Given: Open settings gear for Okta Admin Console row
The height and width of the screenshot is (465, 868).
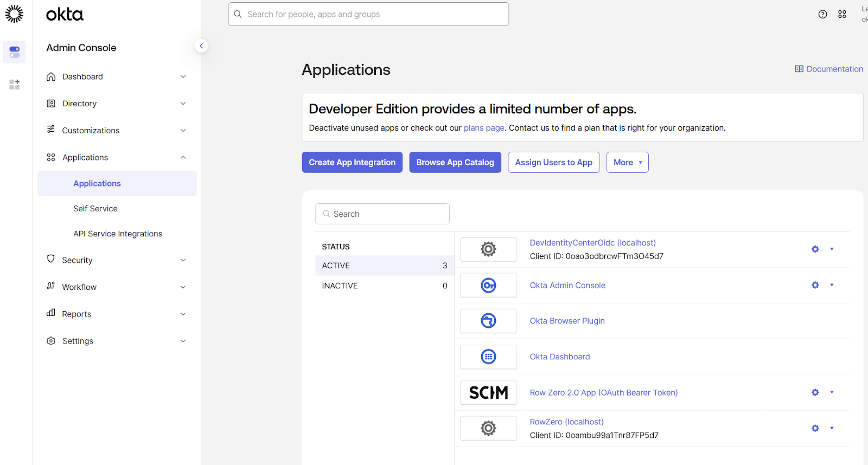Looking at the screenshot, I should [815, 285].
